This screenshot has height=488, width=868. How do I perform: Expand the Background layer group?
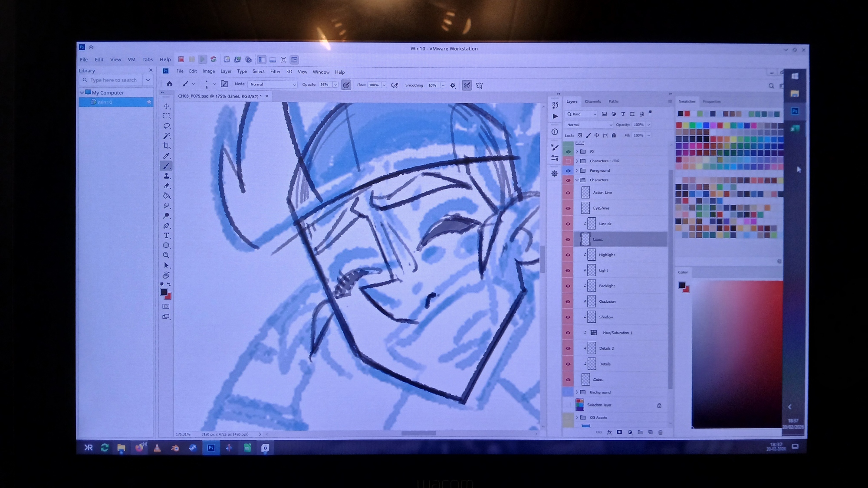coord(577,392)
